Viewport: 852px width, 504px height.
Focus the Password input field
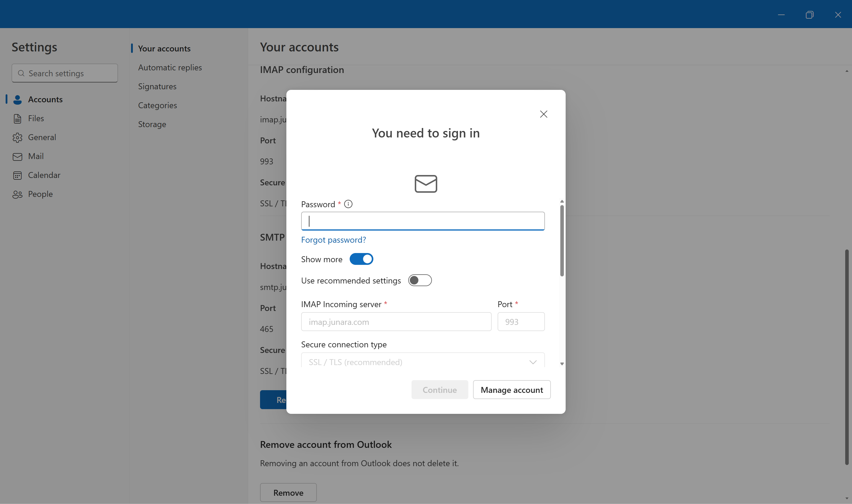(423, 221)
